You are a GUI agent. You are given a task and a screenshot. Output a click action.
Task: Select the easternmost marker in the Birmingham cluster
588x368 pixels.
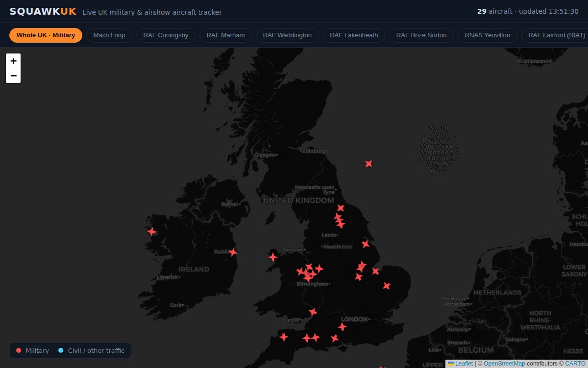click(x=319, y=269)
